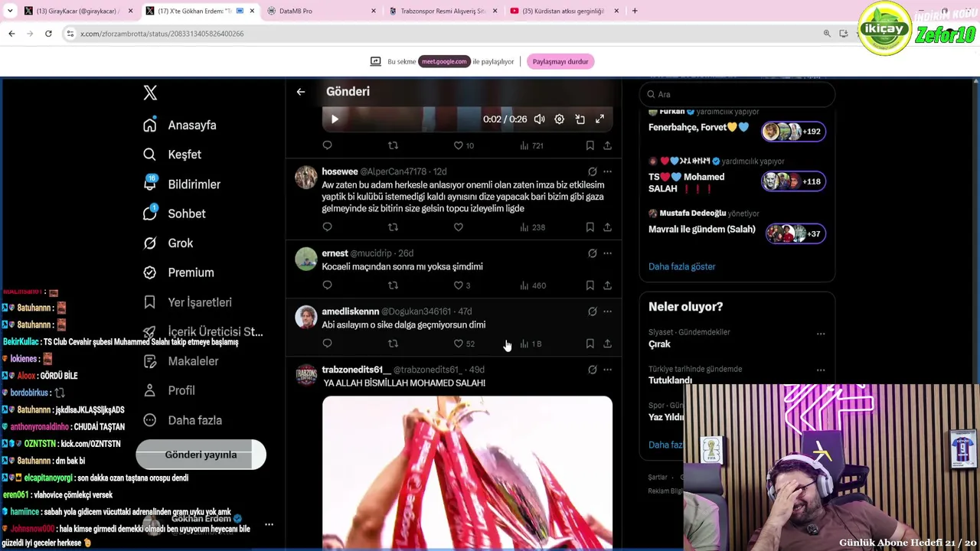Bookmark hosewee's post
This screenshot has width=980, height=551.
click(x=590, y=227)
